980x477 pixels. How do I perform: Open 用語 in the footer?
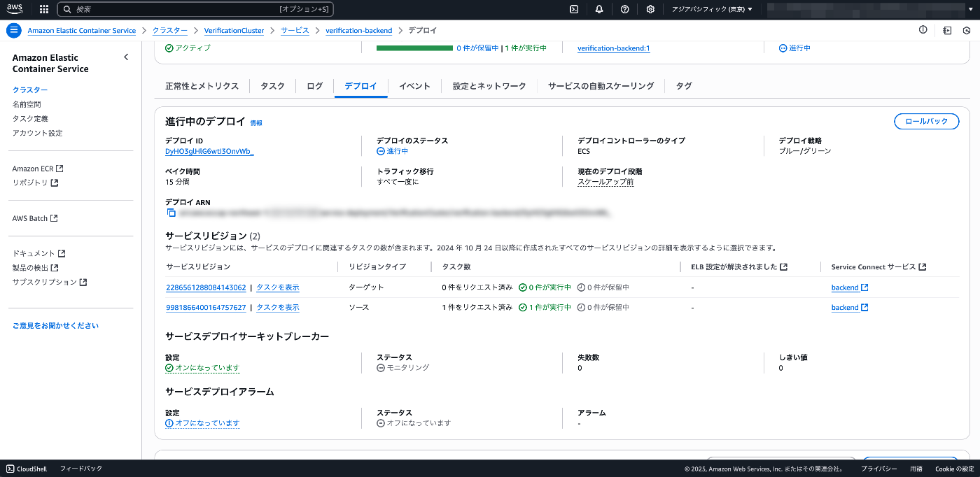pos(916,469)
